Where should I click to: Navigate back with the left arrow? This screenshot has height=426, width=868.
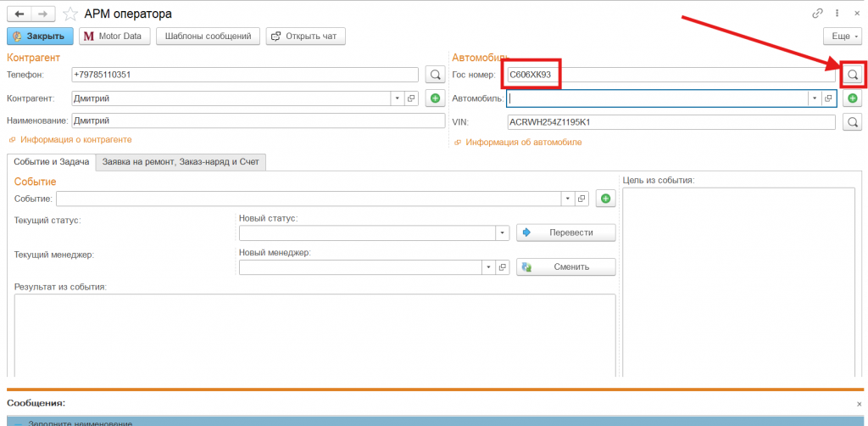[19, 14]
